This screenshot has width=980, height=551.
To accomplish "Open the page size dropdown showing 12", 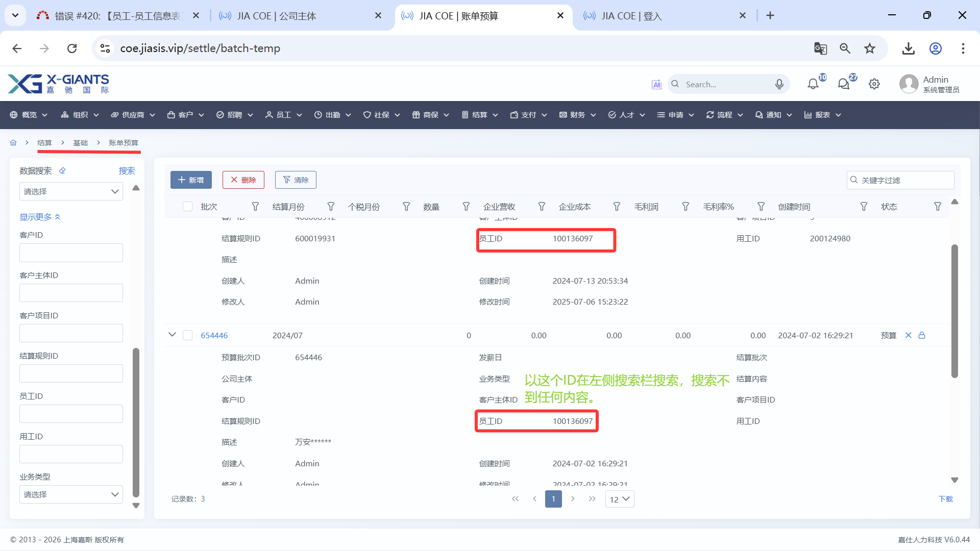I will pos(620,499).
